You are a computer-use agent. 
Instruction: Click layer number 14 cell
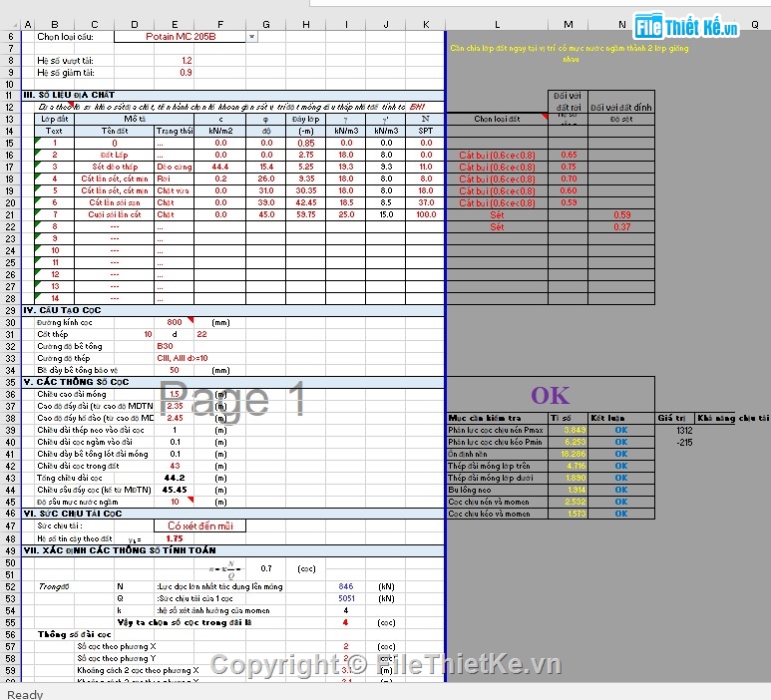(55, 298)
